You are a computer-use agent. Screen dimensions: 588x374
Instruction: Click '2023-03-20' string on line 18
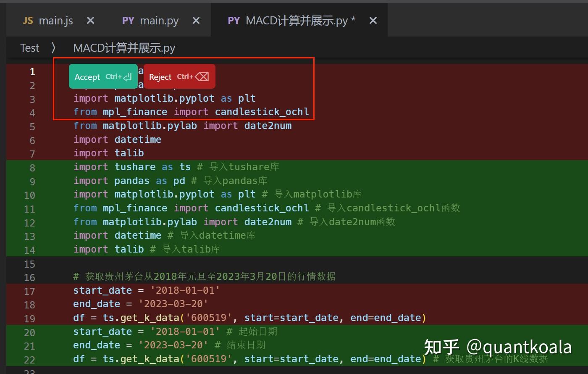click(x=173, y=304)
